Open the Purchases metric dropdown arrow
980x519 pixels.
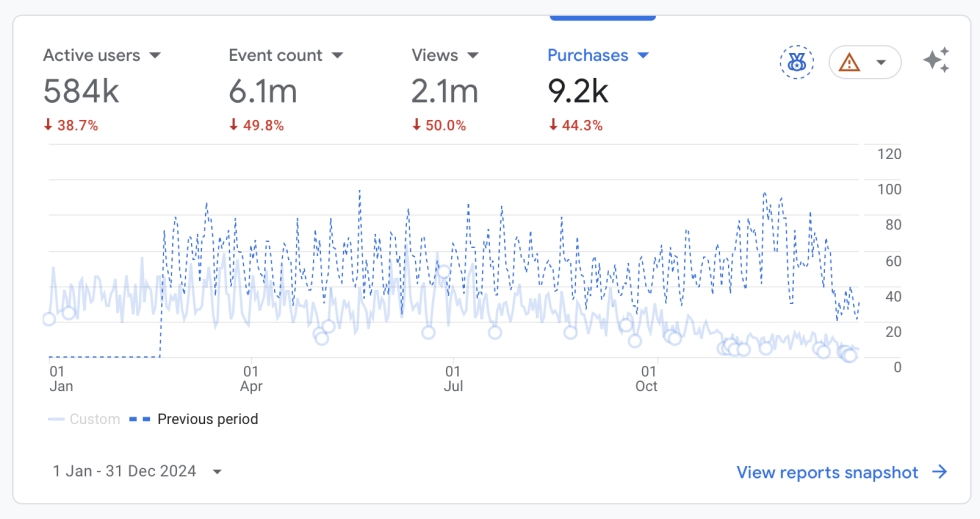click(643, 56)
